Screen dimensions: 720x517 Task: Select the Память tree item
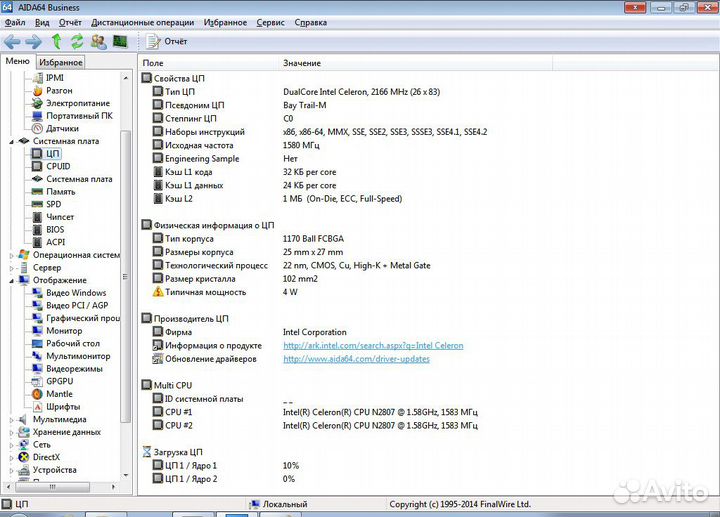point(60,191)
